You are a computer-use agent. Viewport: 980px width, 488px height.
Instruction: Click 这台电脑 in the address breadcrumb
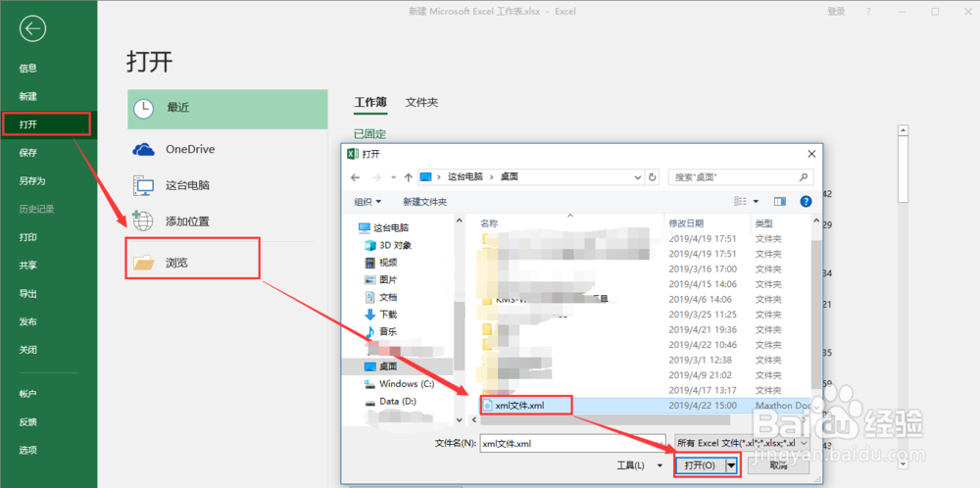point(465,176)
